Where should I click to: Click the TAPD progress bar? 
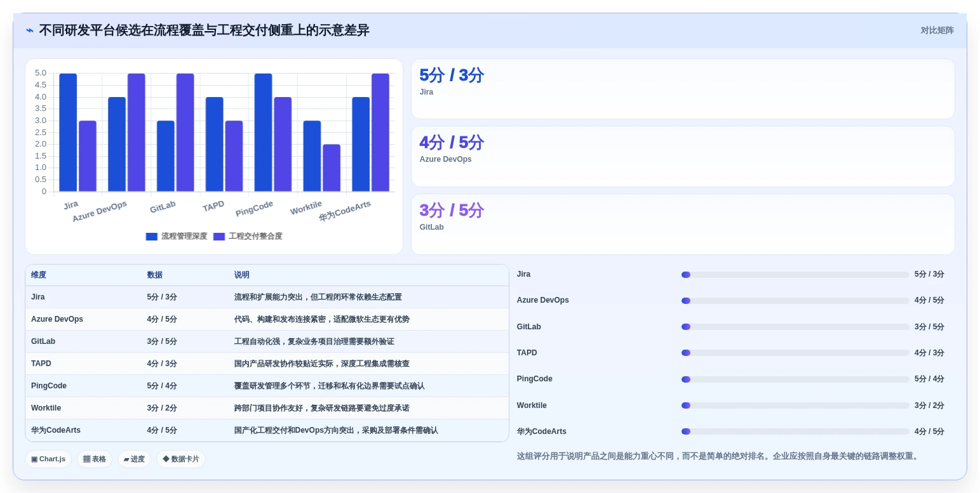(x=795, y=353)
